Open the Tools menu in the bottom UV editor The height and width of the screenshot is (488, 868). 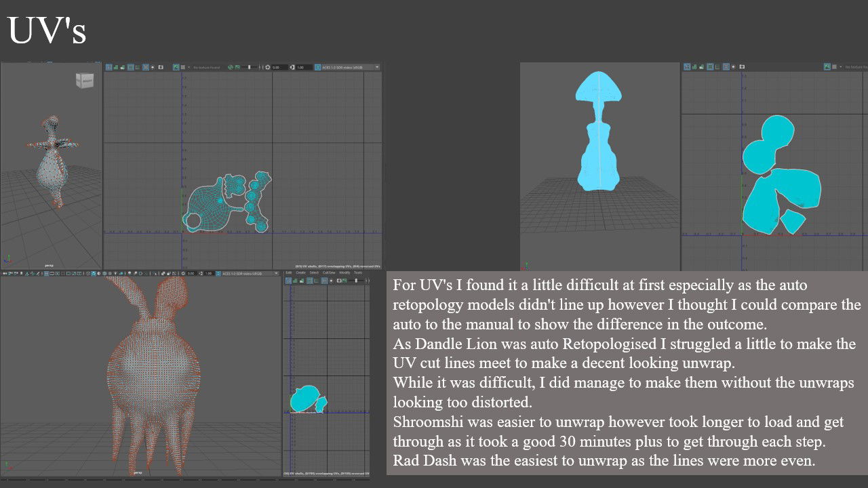click(x=358, y=273)
